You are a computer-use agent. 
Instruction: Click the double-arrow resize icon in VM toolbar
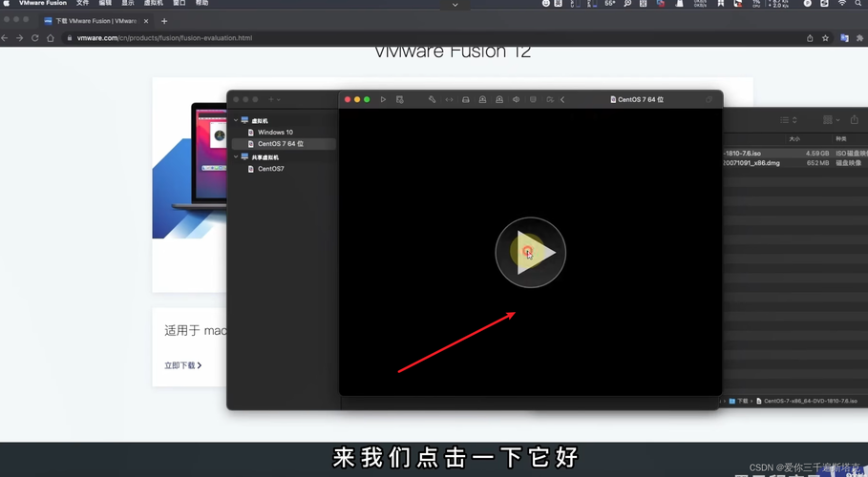tap(449, 99)
